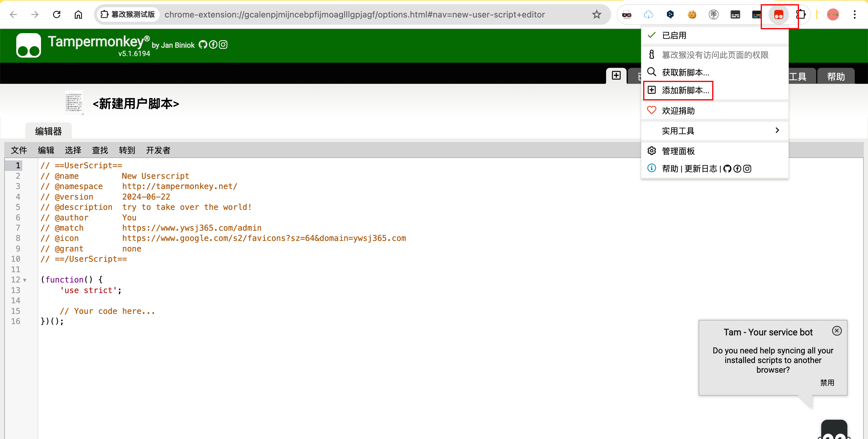Click the @name New Userscript line

tap(115, 176)
